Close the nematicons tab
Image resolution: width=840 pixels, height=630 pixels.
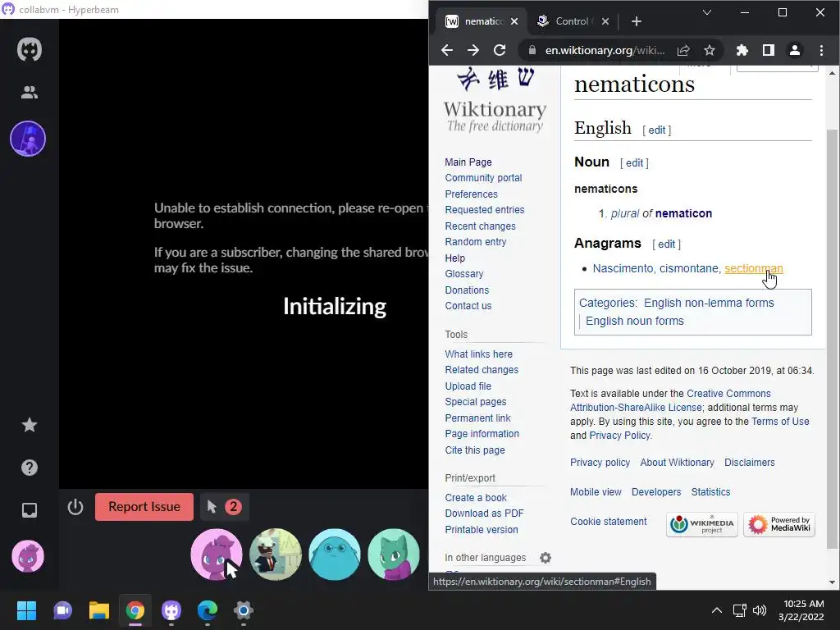tap(514, 21)
